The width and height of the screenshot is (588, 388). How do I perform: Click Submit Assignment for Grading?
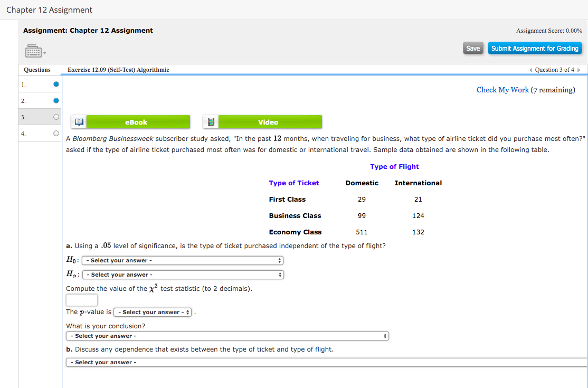pos(535,49)
